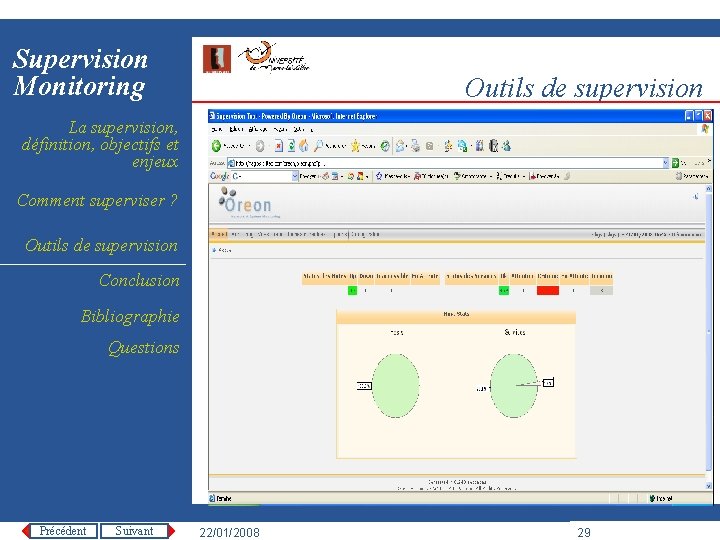Go to 'Outils de supervision' sidebar section
This screenshot has height=540, width=720.
click(x=101, y=245)
